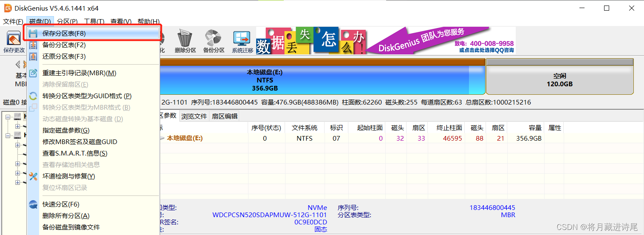Open the DiskGenius data recovery banner ad
The image size is (644, 235).
pos(386,40)
